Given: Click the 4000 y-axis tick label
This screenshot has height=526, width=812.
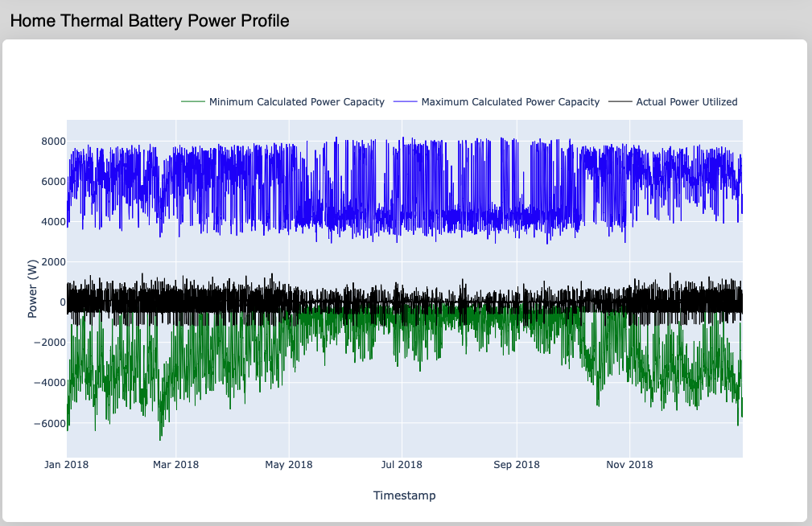Looking at the screenshot, I should point(54,222).
